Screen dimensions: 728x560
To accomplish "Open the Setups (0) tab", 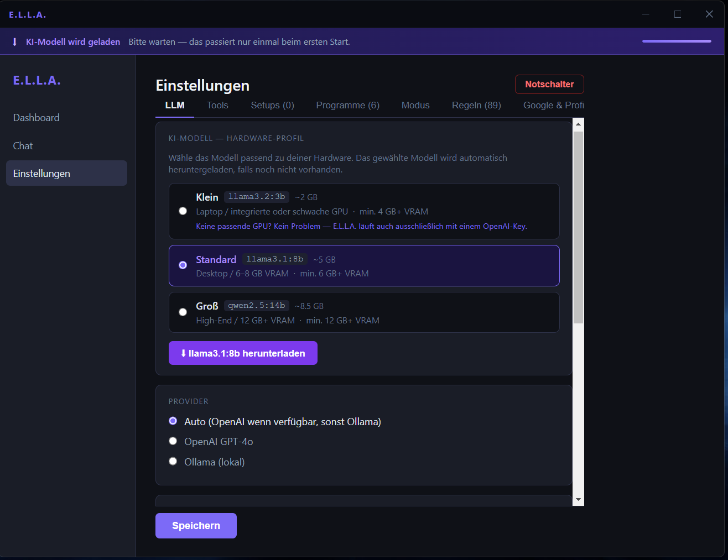I will pos(273,106).
